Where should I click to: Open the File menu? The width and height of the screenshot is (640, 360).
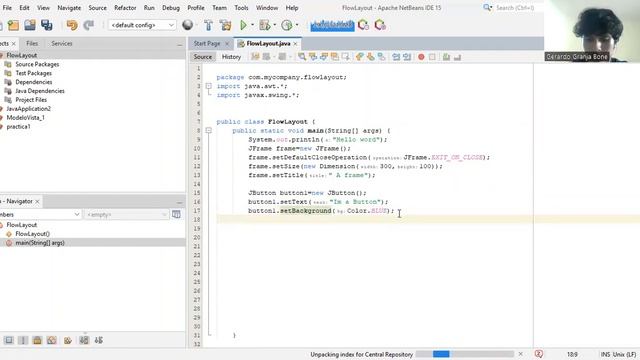coord(7,8)
